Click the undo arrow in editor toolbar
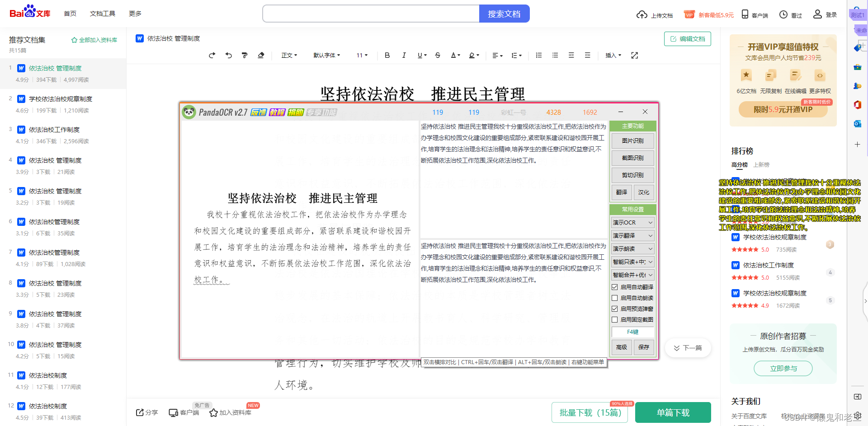 click(228, 55)
